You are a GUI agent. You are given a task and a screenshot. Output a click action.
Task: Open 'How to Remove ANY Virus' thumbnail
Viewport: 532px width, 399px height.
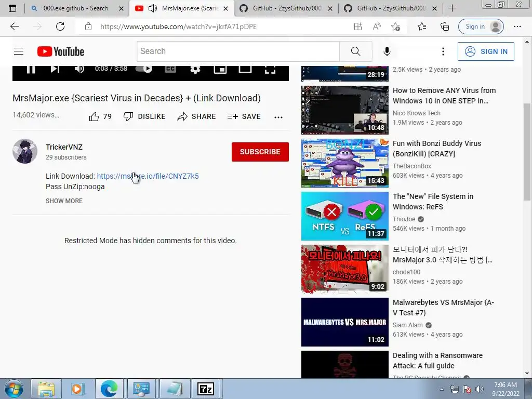(345, 110)
